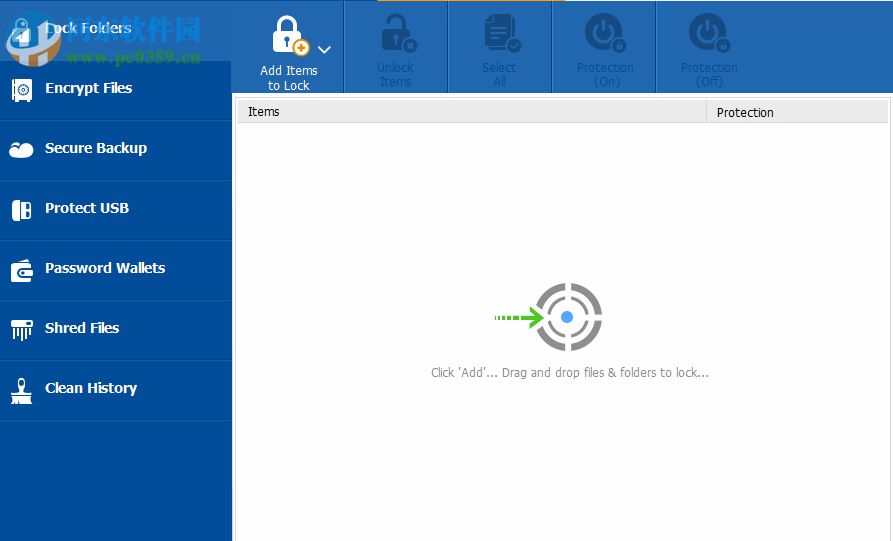
Task: Click the Encrypt Files safe icon
Action: 22,90
